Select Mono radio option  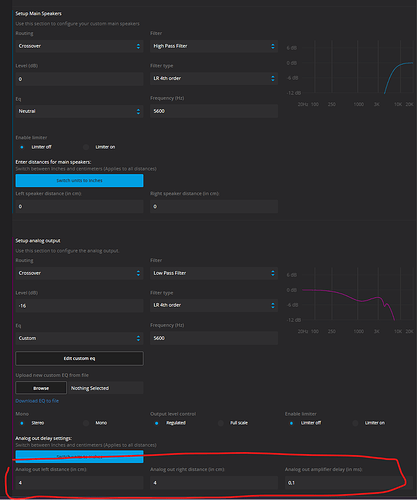point(86,423)
